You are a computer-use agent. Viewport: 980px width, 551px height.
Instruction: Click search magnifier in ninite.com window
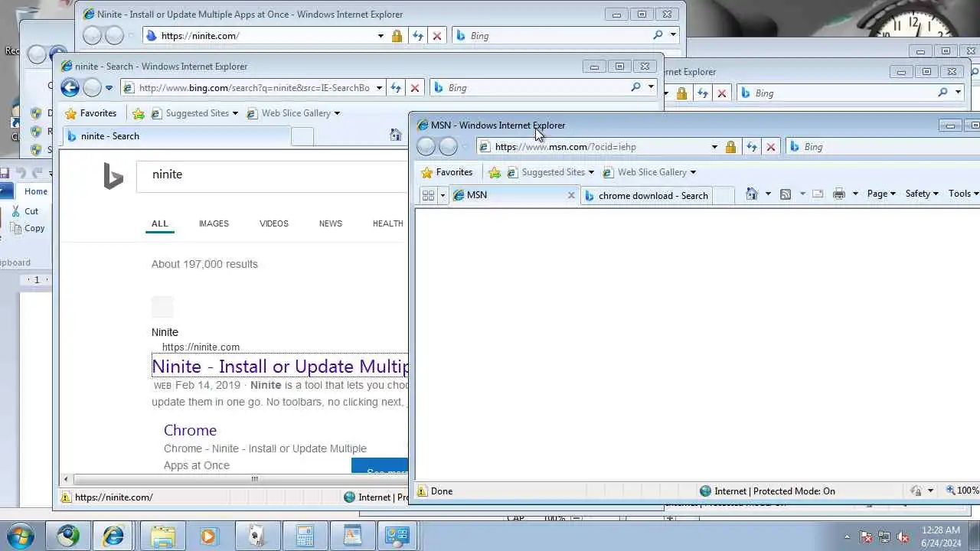click(x=658, y=35)
